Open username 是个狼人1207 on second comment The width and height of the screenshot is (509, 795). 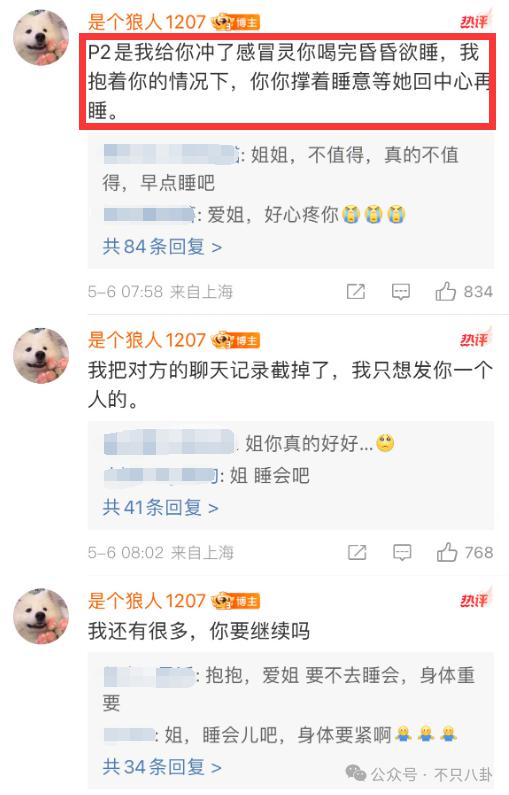[x=147, y=340]
